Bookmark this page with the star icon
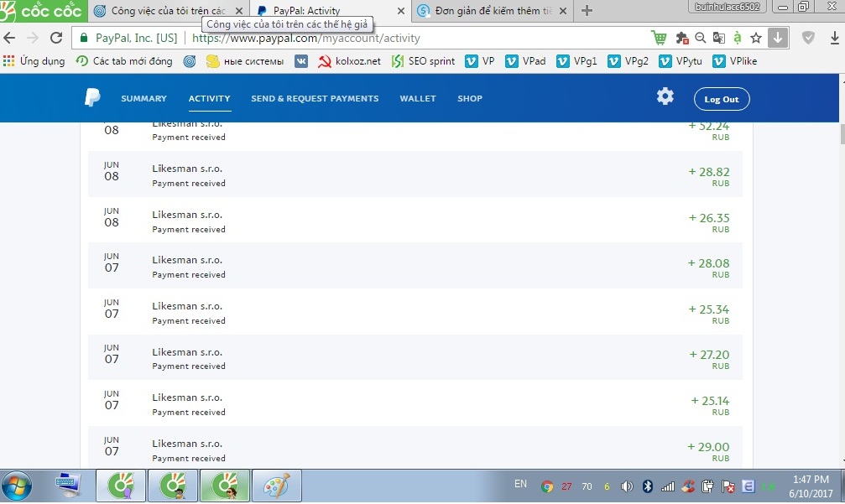Image resolution: width=845 pixels, height=504 pixels. pos(756,38)
